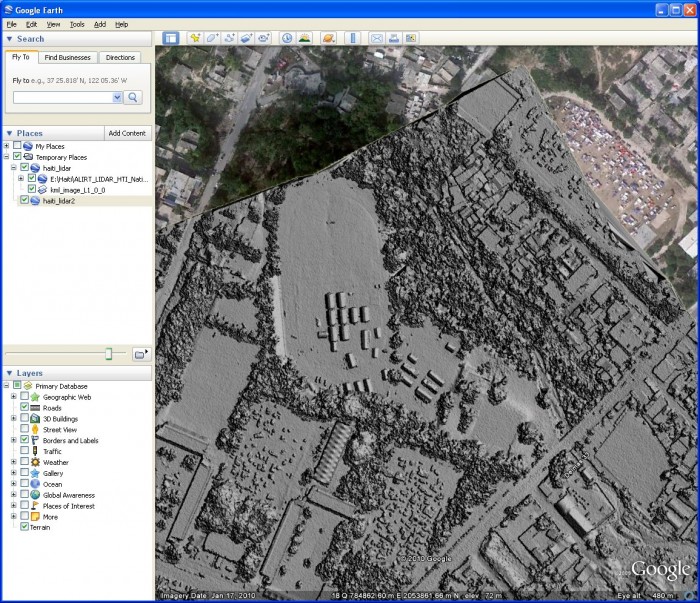Click the Global Awareness globe icon
This screenshot has width=700, height=603.
click(35, 495)
